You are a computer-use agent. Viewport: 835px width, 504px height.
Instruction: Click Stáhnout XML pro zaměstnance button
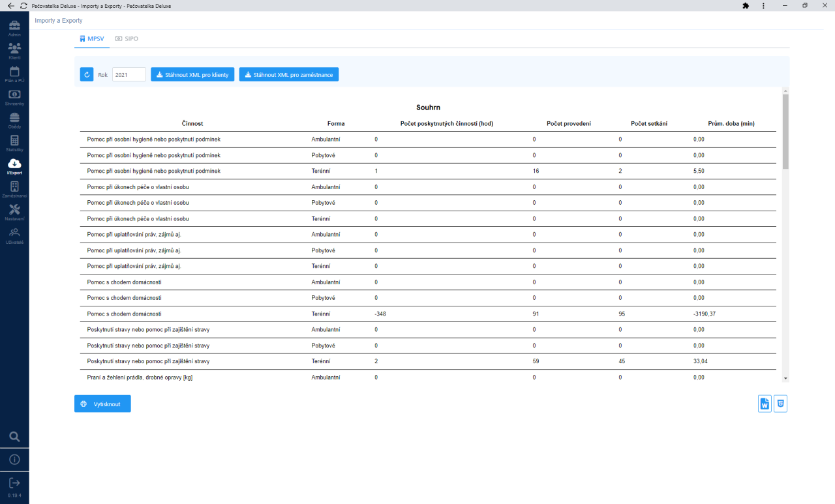289,74
